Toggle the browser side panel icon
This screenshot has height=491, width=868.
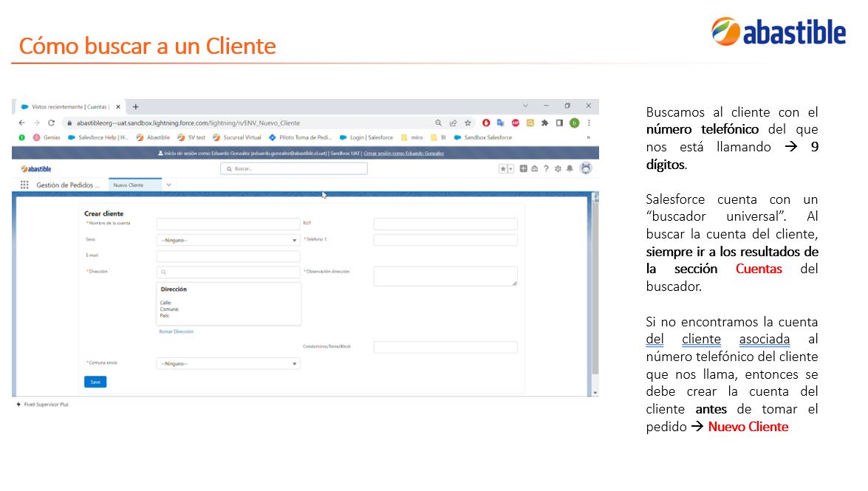click(560, 123)
